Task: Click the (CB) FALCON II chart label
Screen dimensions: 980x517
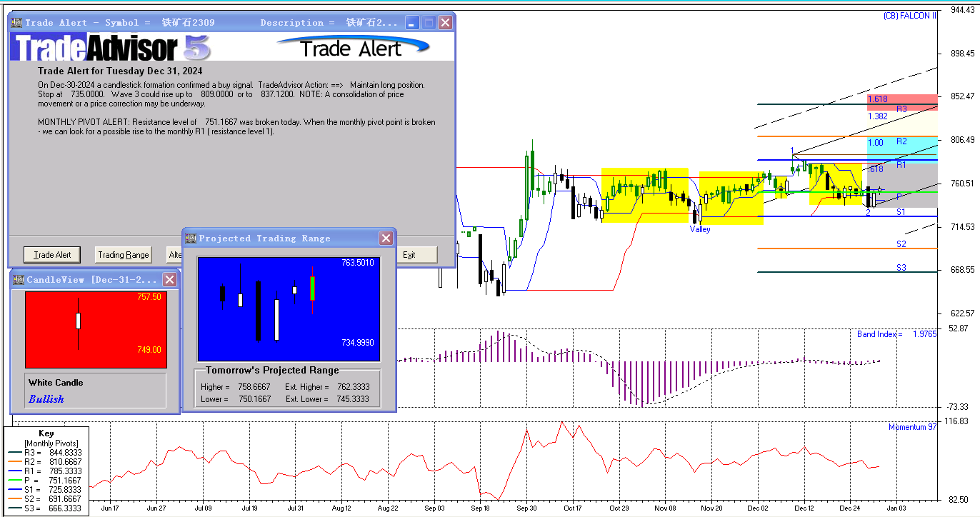Action: (909, 16)
